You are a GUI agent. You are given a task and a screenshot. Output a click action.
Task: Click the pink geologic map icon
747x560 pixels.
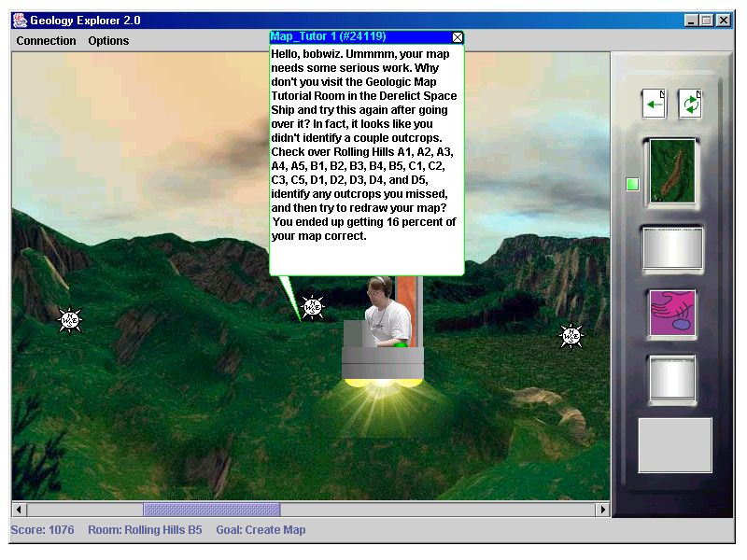[672, 314]
